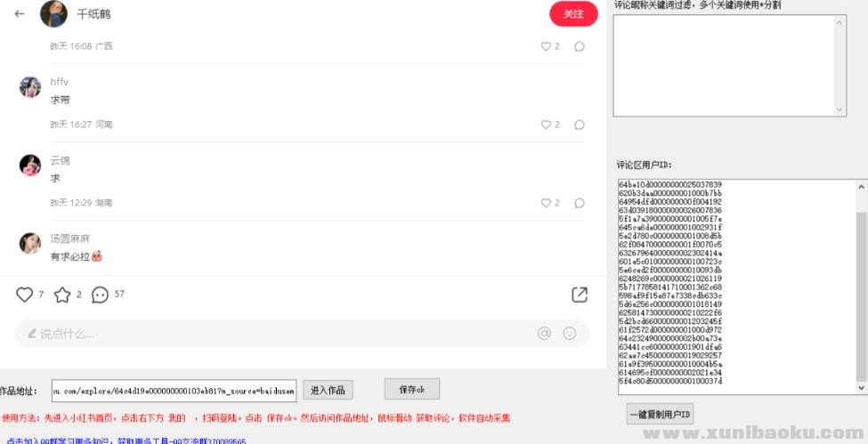Click the @ mention icon in comment box

click(x=544, y=334)
